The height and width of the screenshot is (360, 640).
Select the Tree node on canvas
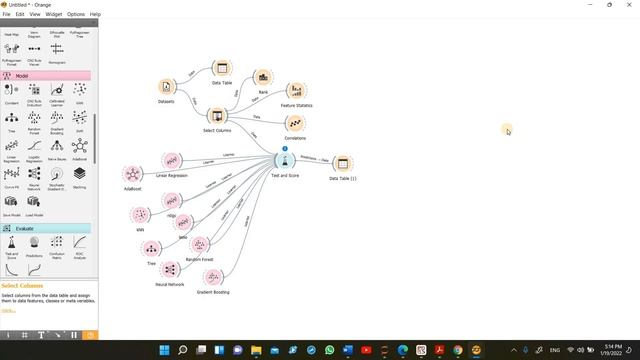tap(151, 249)
